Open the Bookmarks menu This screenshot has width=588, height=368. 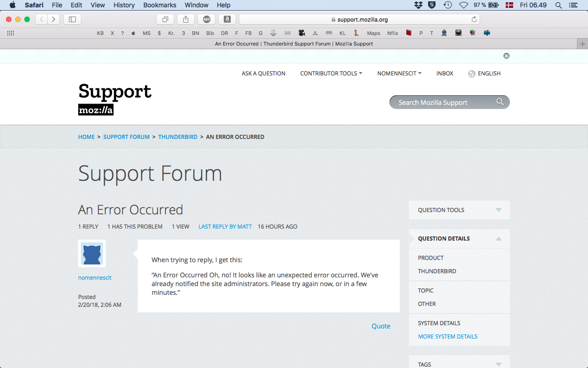click(160, 5)
